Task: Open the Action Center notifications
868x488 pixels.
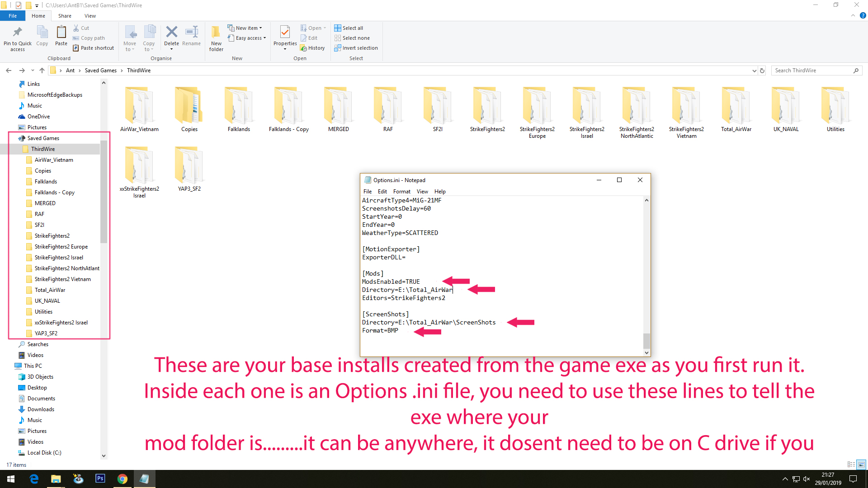Action: coord(853,479)
